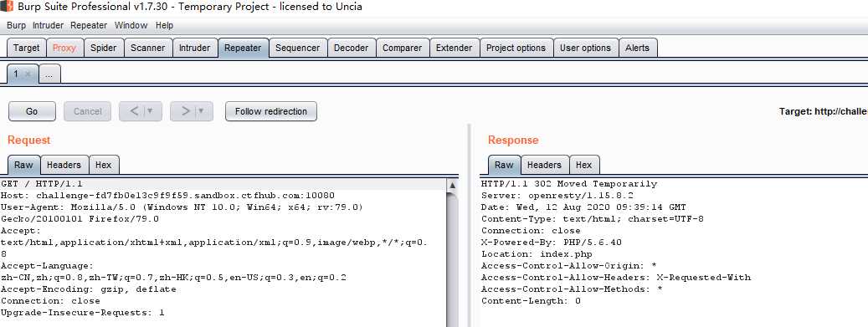The image size is (868, 327).
Task: Click the Access-Control-Allow-Headers line
Action: [x=616, y=277]
